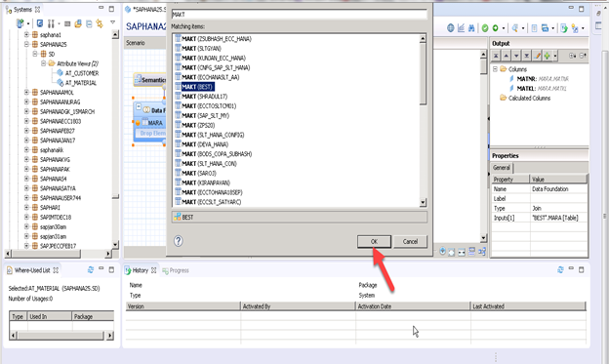Click the OK button in dialog
Screen dimensions: 609x364
(374, 242)
